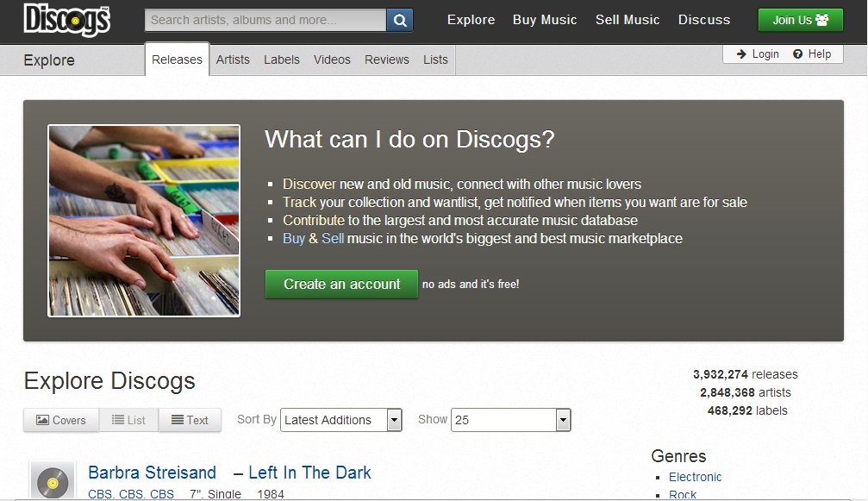Screen dimensions: 868x501
Task: Open the Sort By dropdown
Action: coord(341,420)
